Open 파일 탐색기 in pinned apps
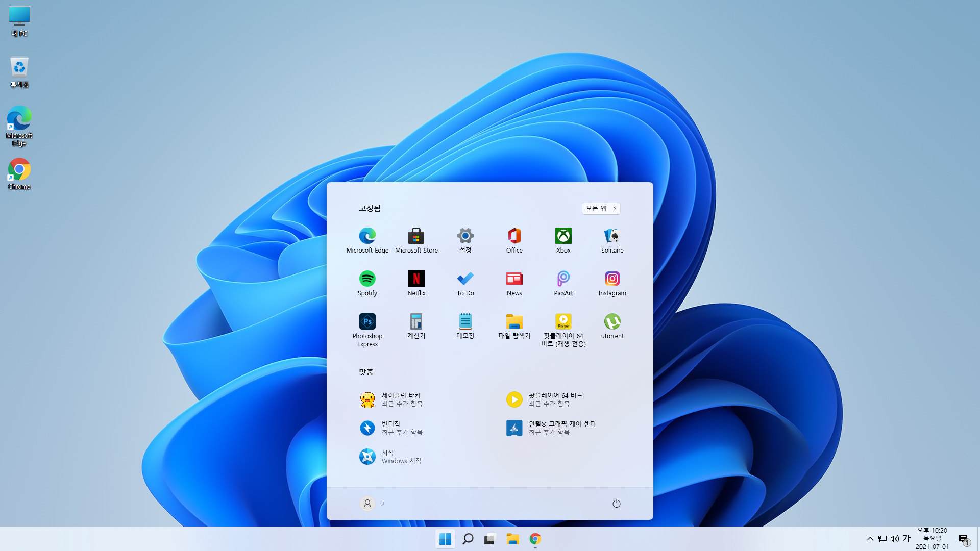This screenshot has height=551, width=980. pyautogui.click(x=514, y=326)
